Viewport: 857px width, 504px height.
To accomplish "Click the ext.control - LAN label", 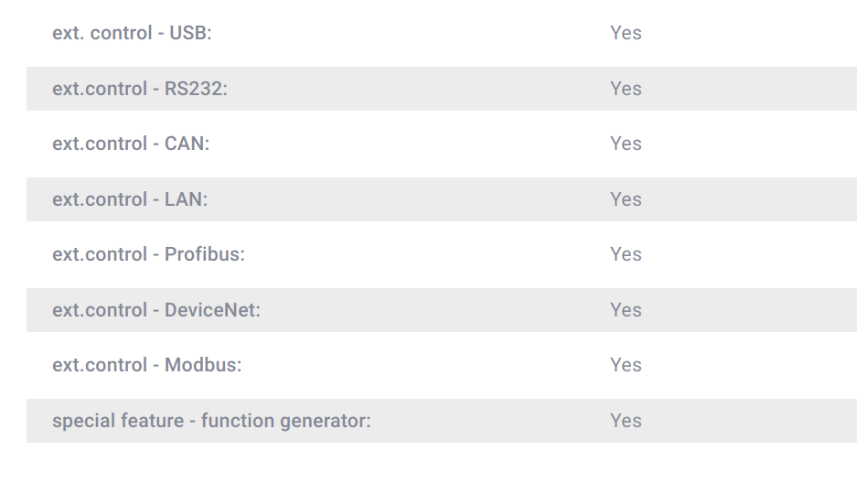I will click(x=130, y=199).
